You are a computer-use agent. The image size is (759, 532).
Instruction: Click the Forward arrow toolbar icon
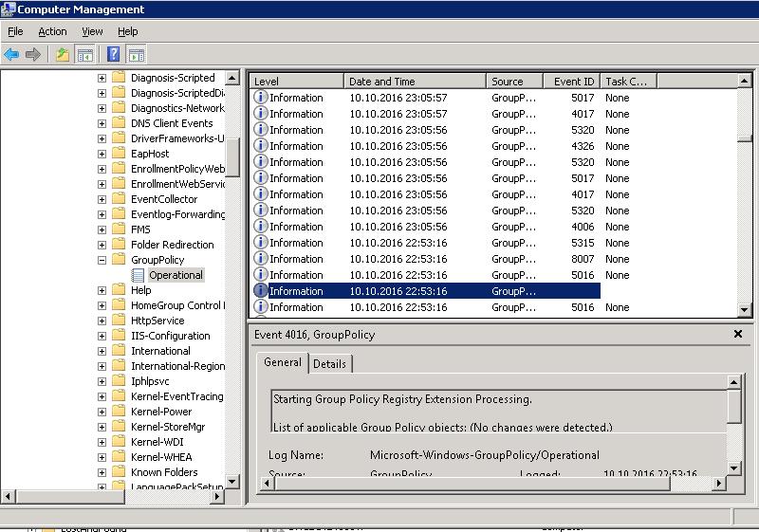click(34, 55)
